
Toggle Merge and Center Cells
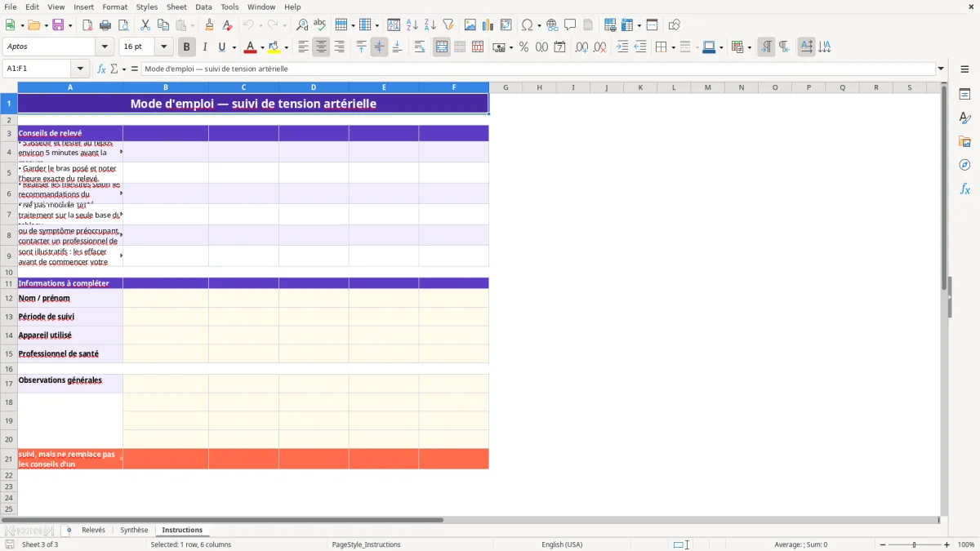(x=442, y=47)
